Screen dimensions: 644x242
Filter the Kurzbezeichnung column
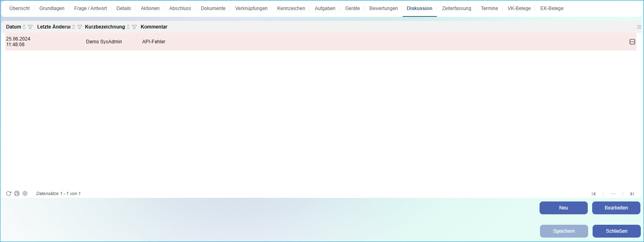tap(134, 27)
